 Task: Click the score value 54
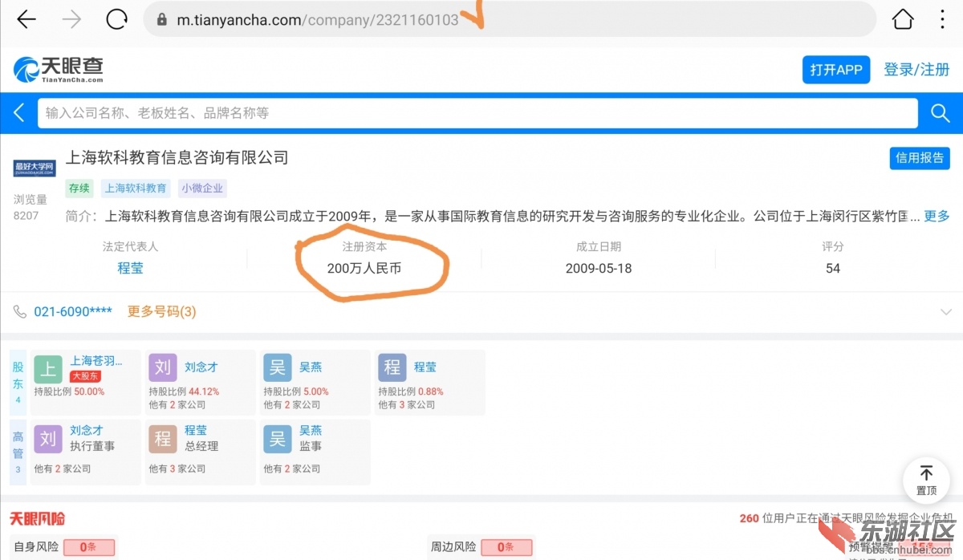coord(833,268)
